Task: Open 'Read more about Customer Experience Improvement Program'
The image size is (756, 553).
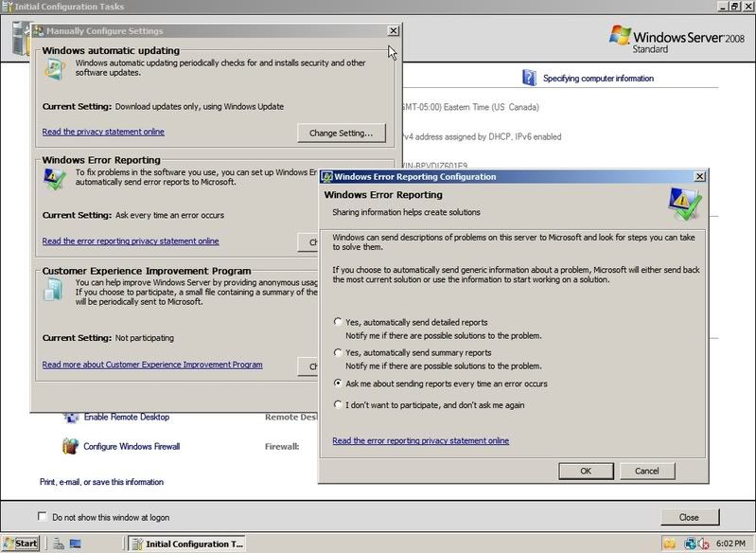Action: point(152,365)
